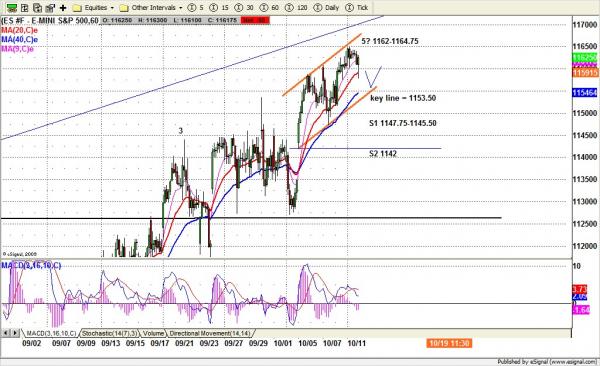This screenshot has height=366, width=600.
Task: Click the orange 10/19 11:30 time marker
Action: click(449, 343)
